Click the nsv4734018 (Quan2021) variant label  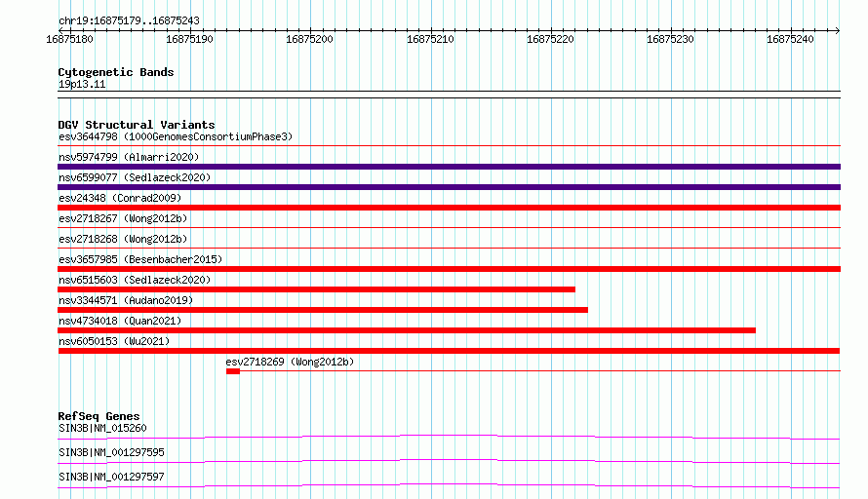[x=120, y=321]
